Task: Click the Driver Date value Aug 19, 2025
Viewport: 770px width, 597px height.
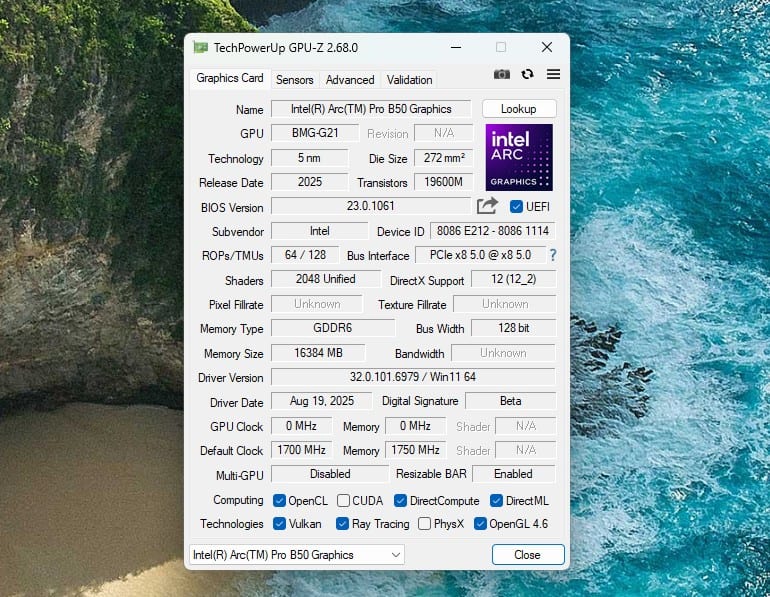Action: (x=322, y=401)
